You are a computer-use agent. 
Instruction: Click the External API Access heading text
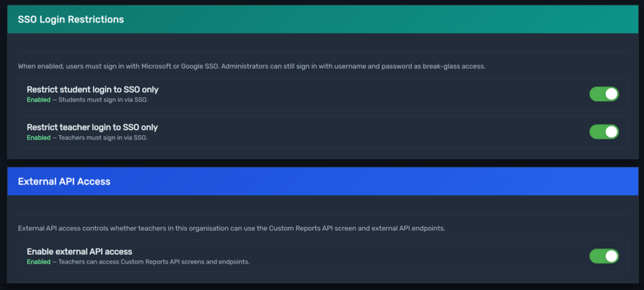64,181
